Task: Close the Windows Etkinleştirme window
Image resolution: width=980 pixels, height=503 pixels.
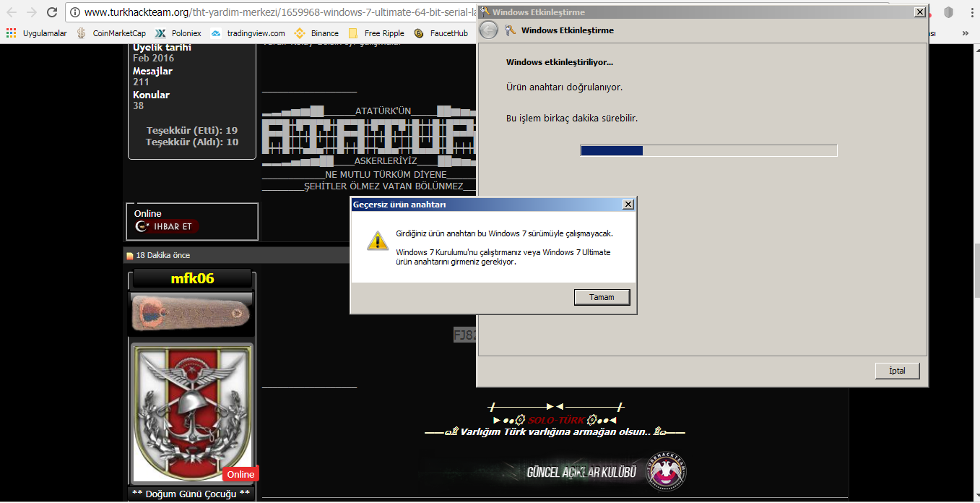Action: click(x=919, y=12)
